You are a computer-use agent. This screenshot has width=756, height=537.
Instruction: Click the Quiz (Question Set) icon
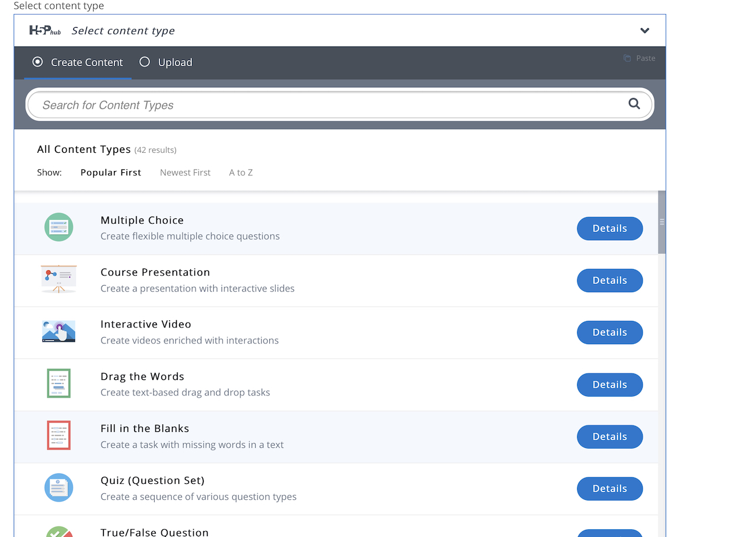(58, 487)
